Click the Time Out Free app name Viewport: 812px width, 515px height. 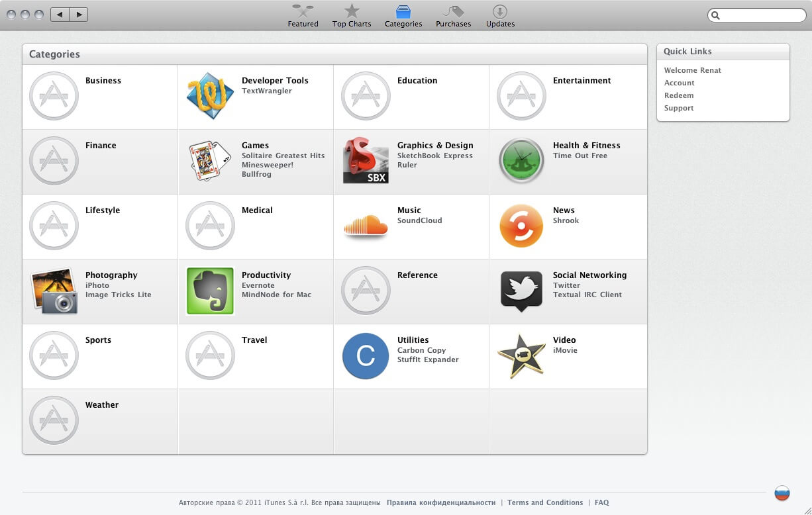580,156
